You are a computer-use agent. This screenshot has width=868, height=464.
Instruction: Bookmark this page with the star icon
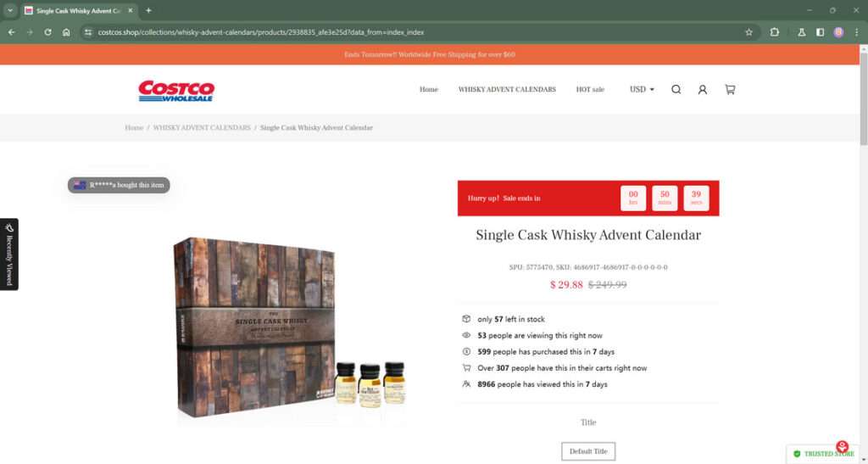coord(749,32)
